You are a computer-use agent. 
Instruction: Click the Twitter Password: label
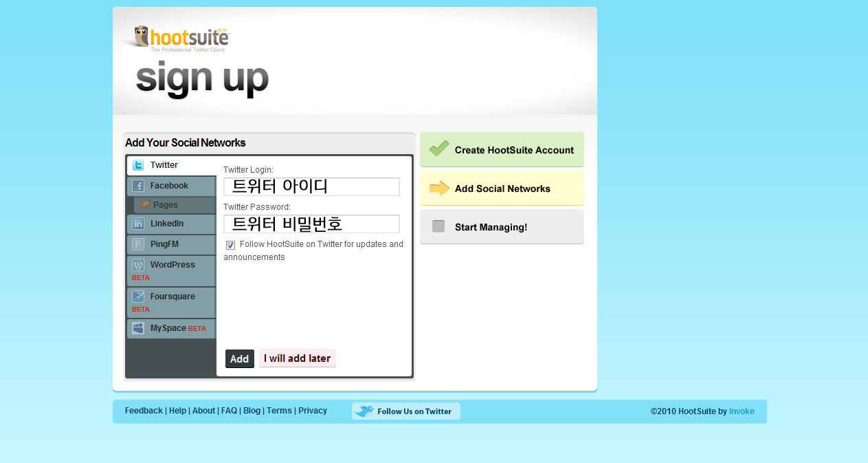(x=257, y=207)
